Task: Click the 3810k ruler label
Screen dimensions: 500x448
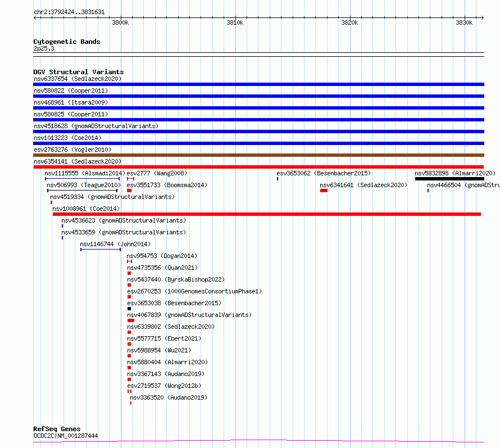Action: (x=235, y=22)
